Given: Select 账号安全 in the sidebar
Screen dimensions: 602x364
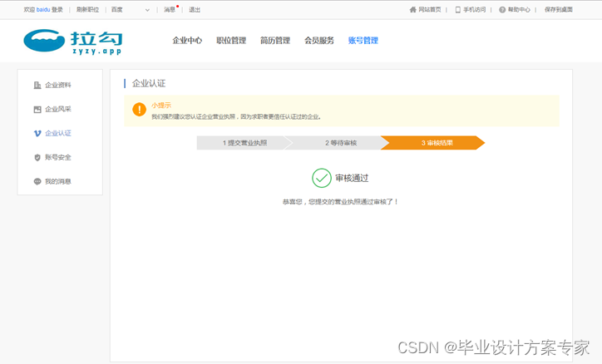Looking at the screenshot, I should tap(58, 157).
